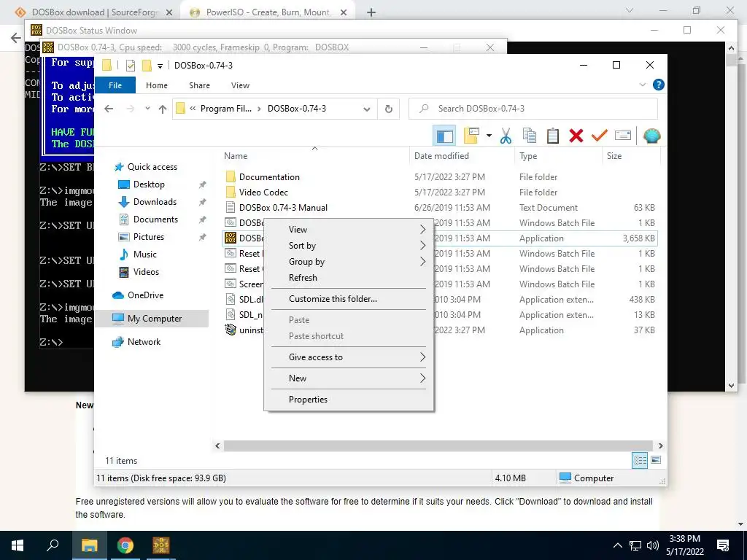
Task: Click the folder options toolbar icon
Action: pos(471,136)
